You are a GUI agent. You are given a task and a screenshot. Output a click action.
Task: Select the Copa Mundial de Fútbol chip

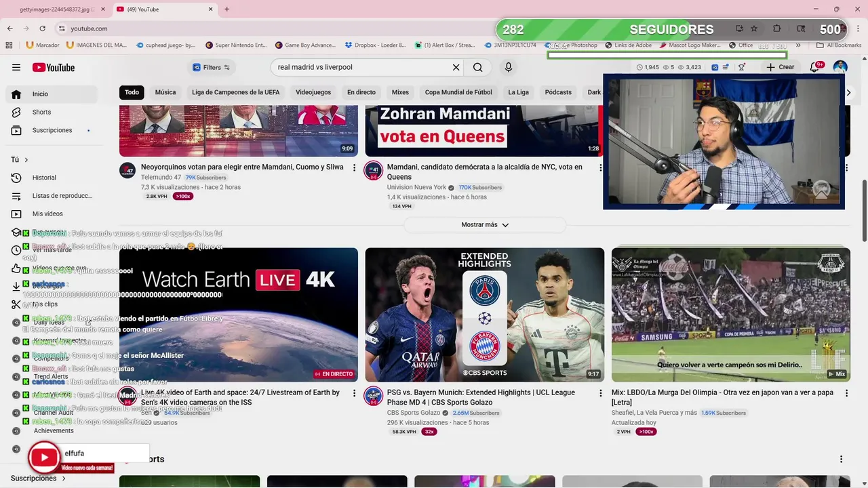458,92
